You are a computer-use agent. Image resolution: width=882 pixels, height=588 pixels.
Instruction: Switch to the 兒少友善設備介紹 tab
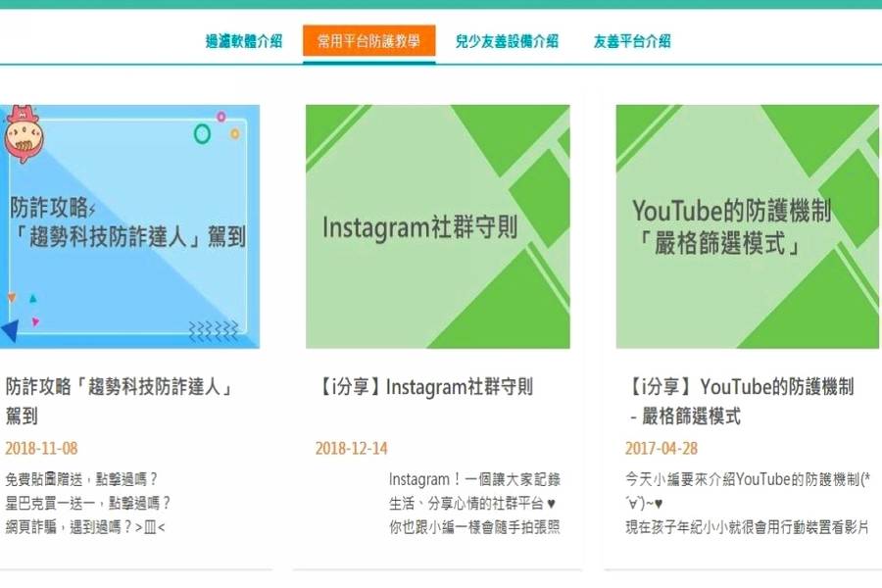tap(506, 43)
